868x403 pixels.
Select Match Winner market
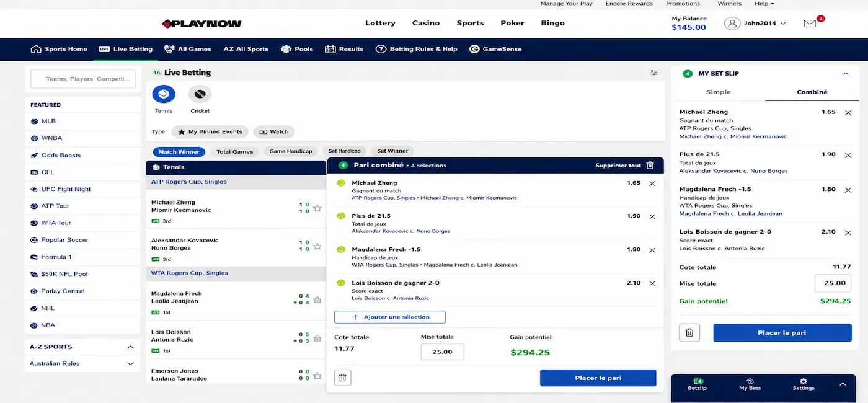[x=179, y=151]
